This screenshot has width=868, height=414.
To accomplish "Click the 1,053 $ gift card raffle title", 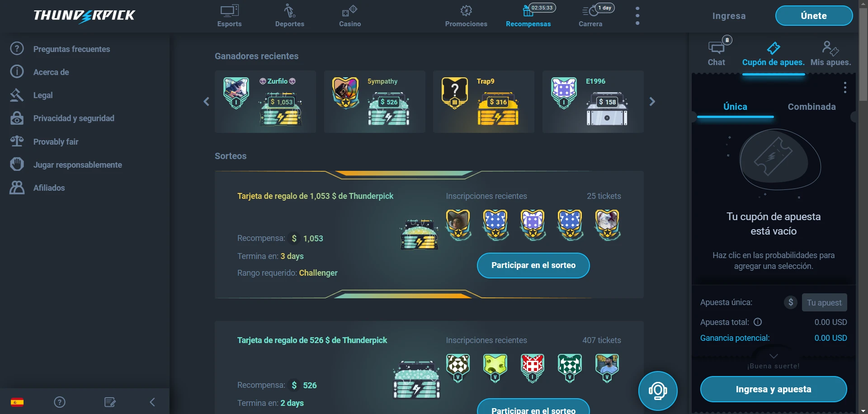I will pos(315,196).
